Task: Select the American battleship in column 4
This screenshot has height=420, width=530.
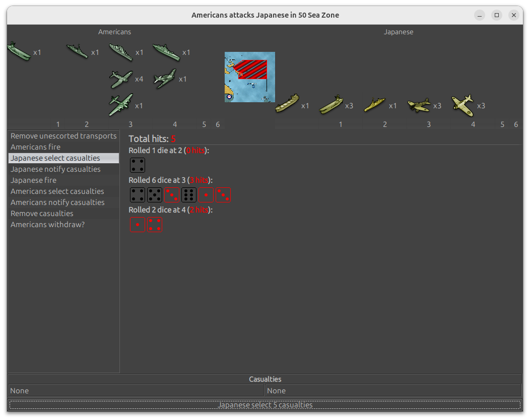Action: coord(166,52)
